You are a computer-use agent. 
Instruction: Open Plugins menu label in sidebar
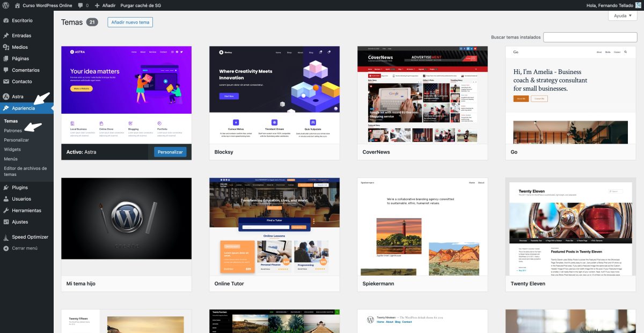(20, 188)
